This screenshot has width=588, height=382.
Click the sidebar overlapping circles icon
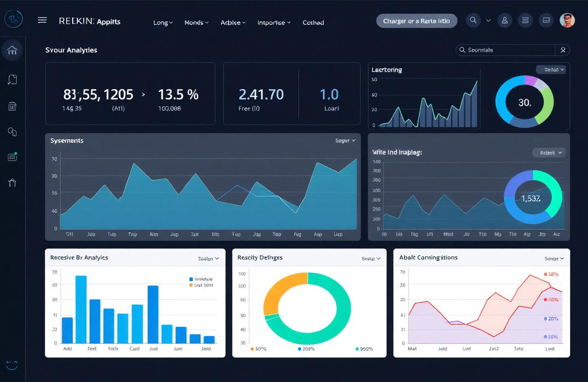(12, 132)
